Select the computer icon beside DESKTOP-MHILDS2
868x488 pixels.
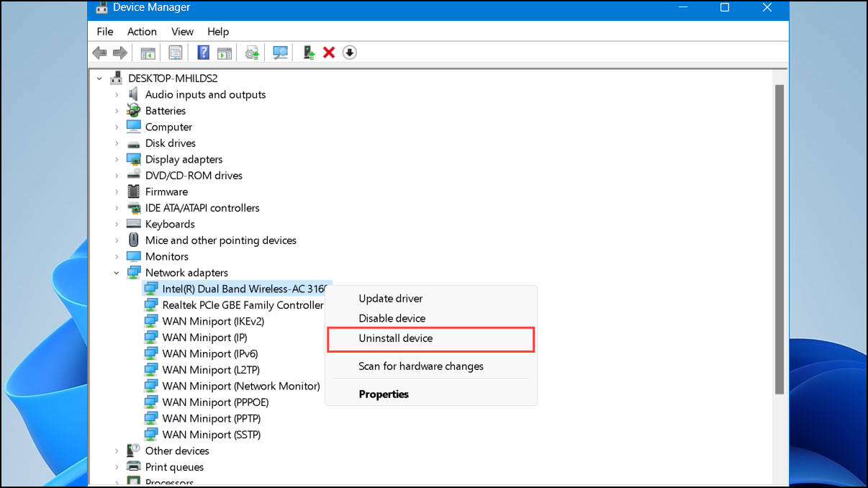pos(117,78)
